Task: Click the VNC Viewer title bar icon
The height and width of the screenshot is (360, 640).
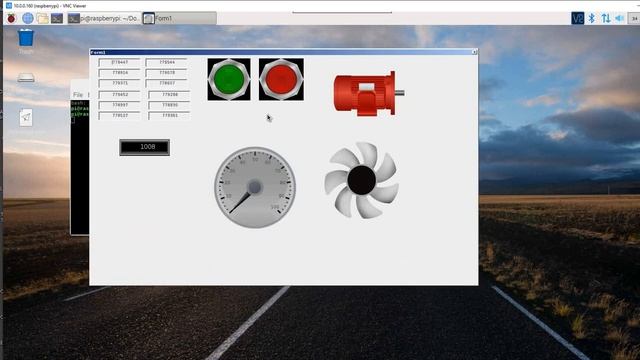Action: (x=9, y=6)
